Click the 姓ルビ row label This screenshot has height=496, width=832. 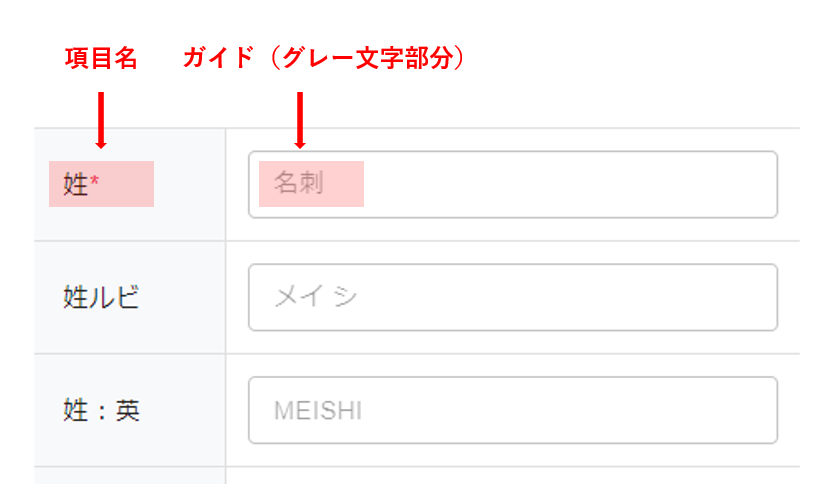pos(100,297)
